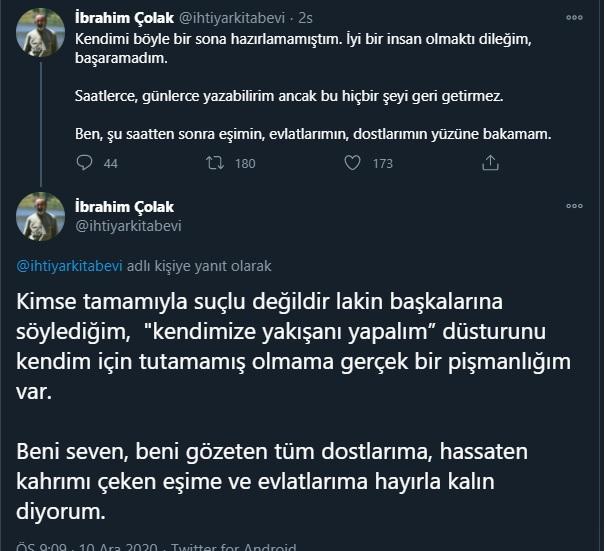Click the "10 Ara 2020" date at bottom

[x=111, y=547]
